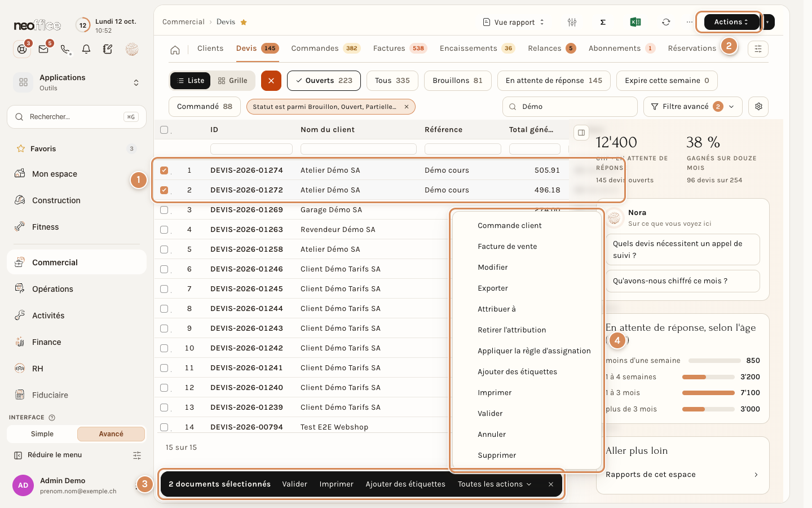Screen dimensions: 812x508
Task: Open Rapports de cet espace link
Action: pos(682,475)
